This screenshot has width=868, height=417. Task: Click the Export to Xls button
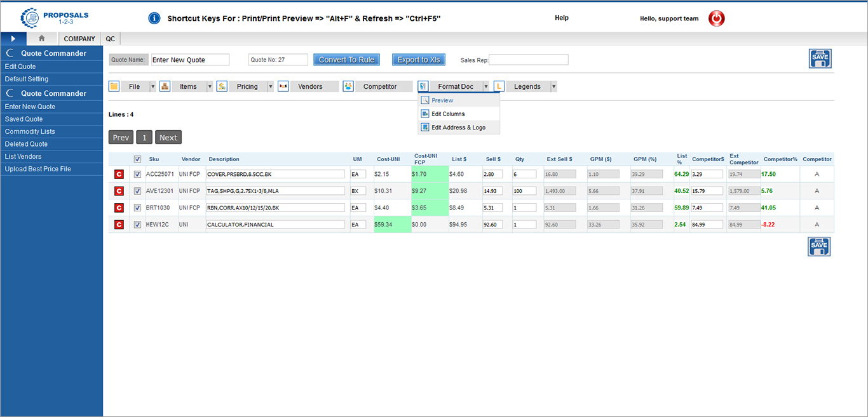tap(418, 60)
